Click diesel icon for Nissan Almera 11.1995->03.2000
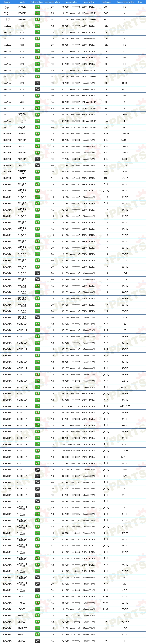This screenshot has height=644, width=146. tap(37, 159)
